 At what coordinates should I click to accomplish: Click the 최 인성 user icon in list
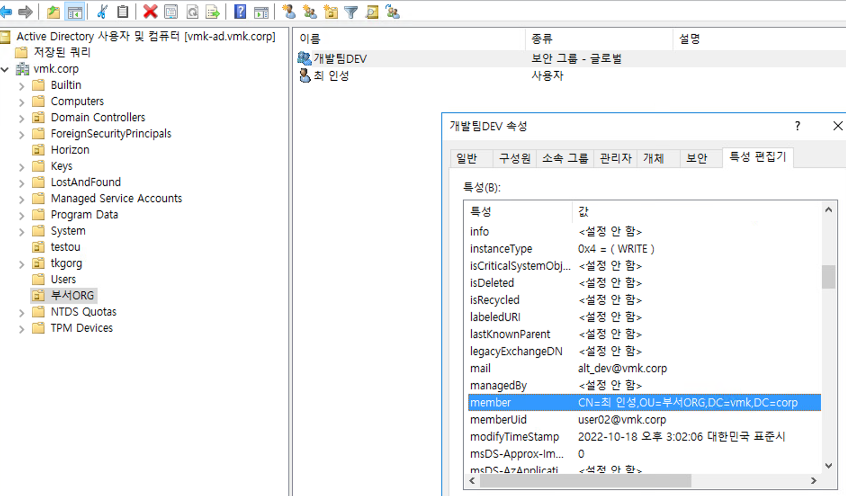[305, 75]
